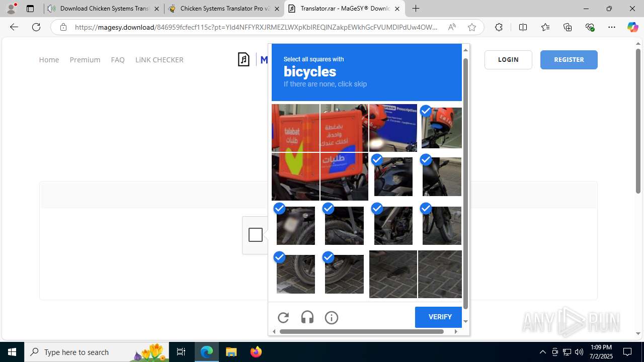Open File Explorer from the taskbar
The height and width of the screenshot is (362, 644).
tap(231, 352)
